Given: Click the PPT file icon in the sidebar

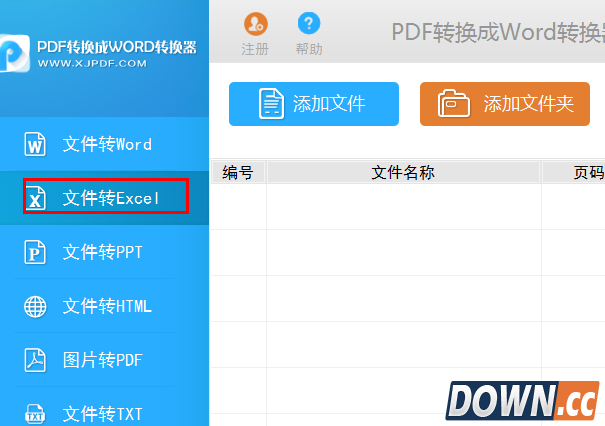Looking at the screenshot, I should click(x=35, y=252).
